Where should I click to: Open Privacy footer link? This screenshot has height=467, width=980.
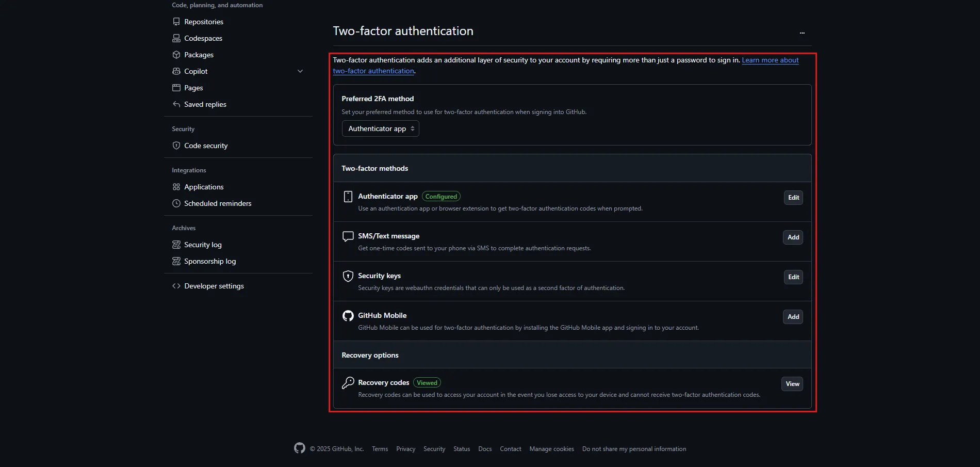tap(405, 449)
